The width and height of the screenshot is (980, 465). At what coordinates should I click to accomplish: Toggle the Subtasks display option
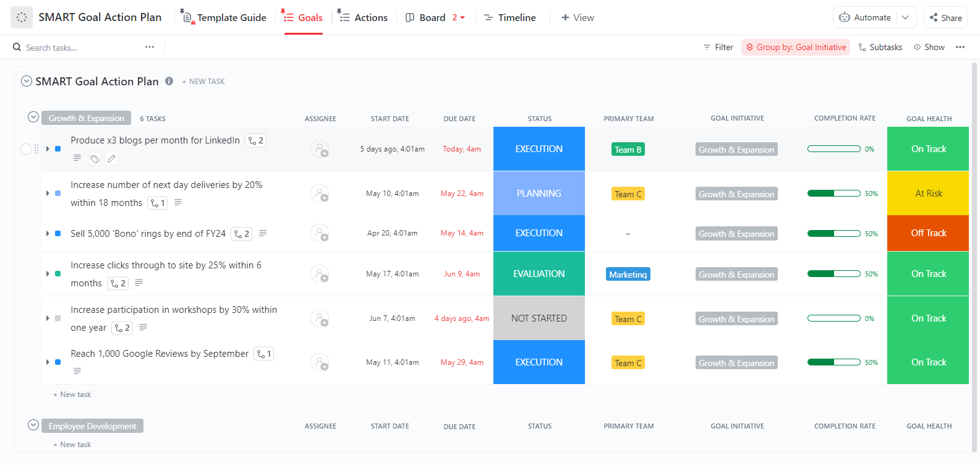[880, 47]
